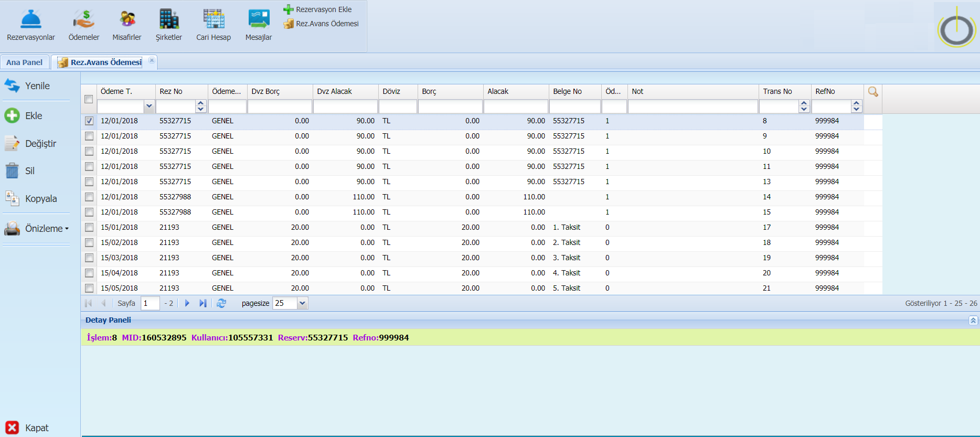Collapse the Detay Paneli

973,320
